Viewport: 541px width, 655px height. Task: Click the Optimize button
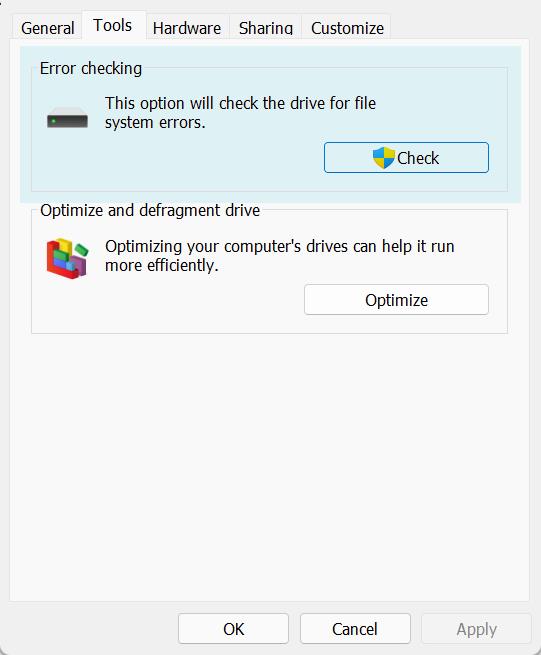(396, 300)
